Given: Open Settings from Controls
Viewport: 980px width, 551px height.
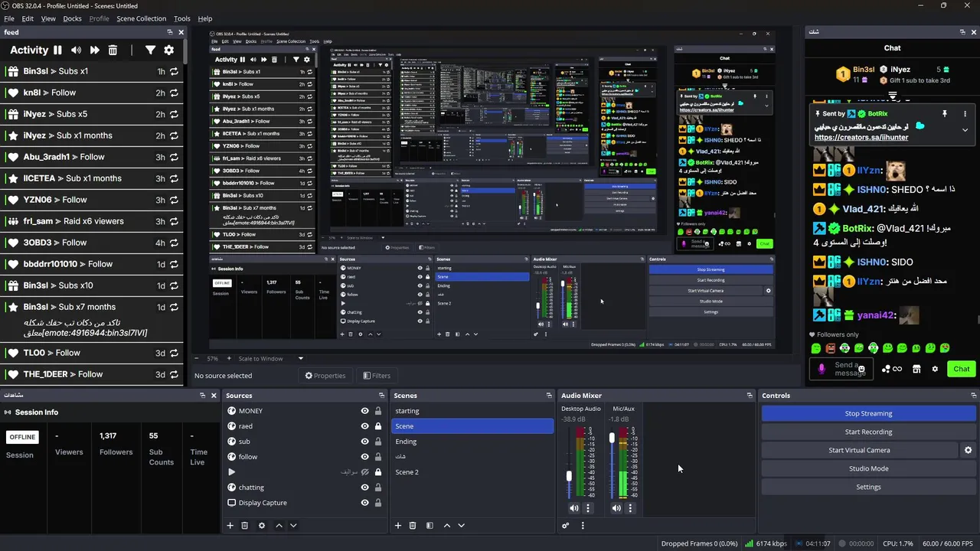Looking at the screenshot, I should 868,487.
